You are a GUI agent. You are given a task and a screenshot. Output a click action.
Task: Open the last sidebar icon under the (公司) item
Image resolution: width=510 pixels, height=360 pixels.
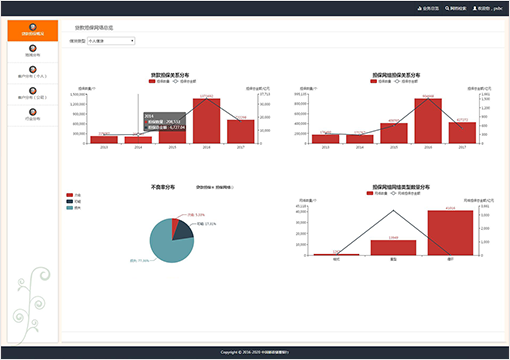click(33, 112)
